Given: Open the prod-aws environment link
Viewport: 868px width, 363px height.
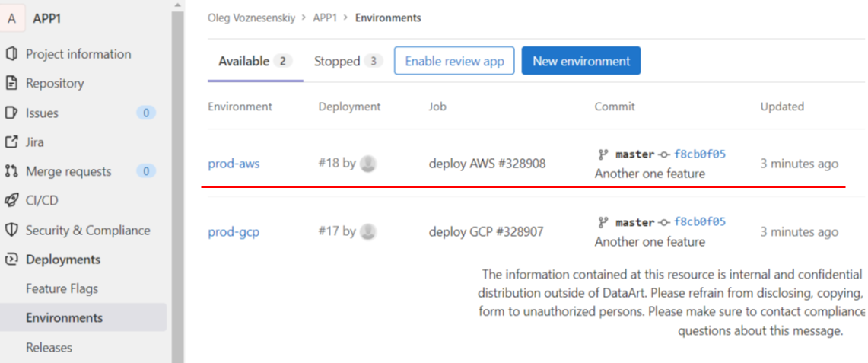Looking at the screenshot, I should coord(234,164).
